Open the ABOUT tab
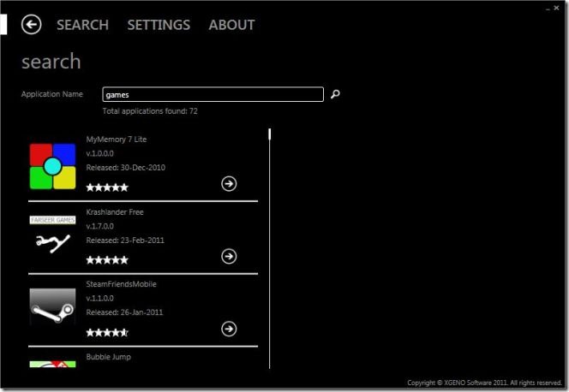Screen dimensions: 569x392 (231, 25)
